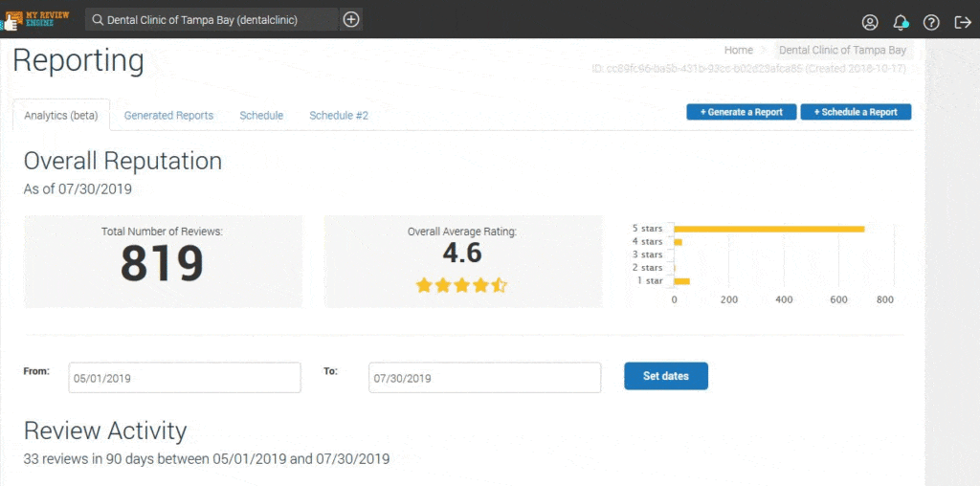Open the Schedule #2 tab
Screen dimensions: 980x486
pyautogui.click(x=339, y=115)
